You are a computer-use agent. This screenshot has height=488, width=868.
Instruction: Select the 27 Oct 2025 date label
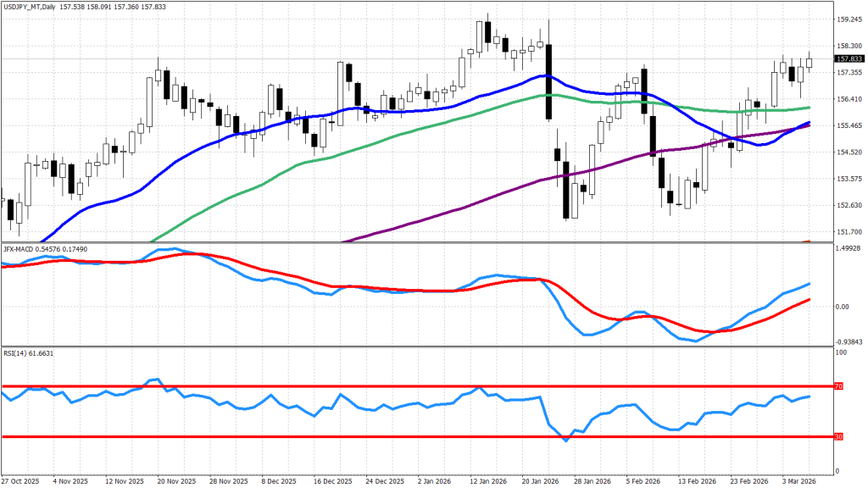(21, 480)
